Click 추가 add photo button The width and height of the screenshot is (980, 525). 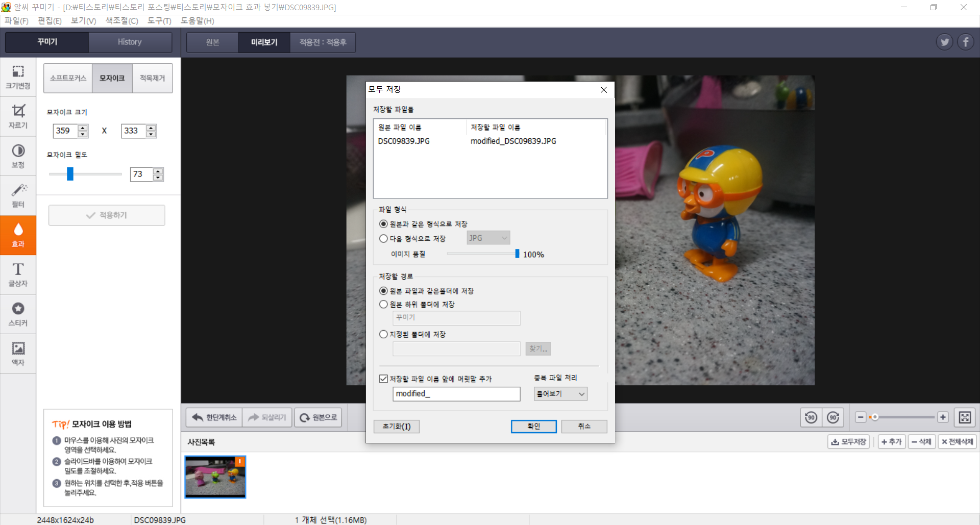tap(892, 442)
